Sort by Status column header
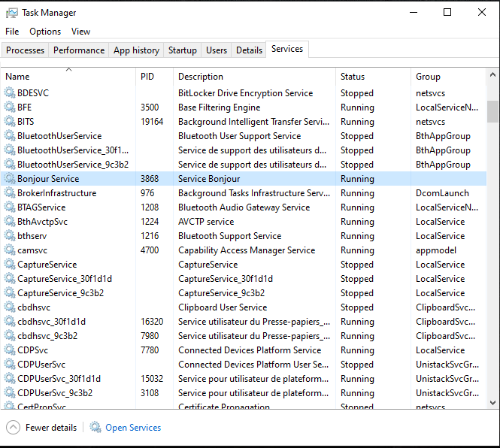 pos(373,77)
